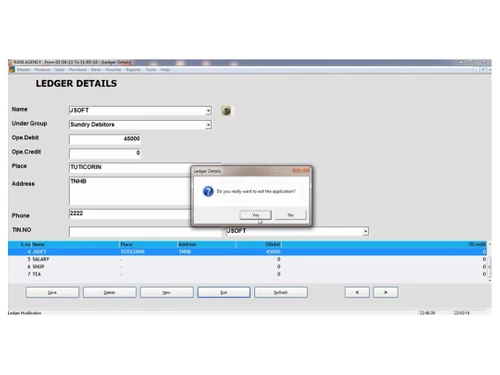
Task: Open the Name dropdown arrow
Action: 208,111
